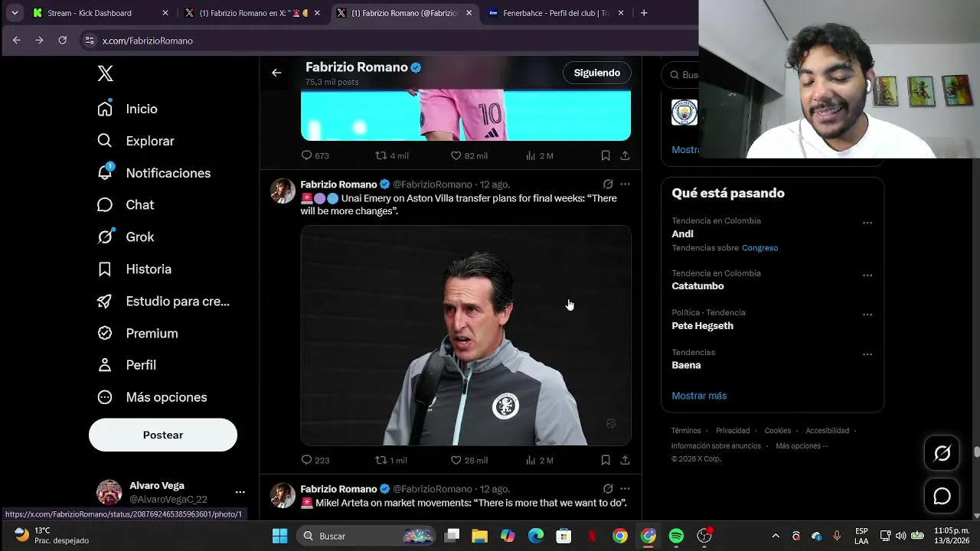Viewport: 980px width, 551px height.
Task: Open more options on the Unai Emery post
Action: 625,184
